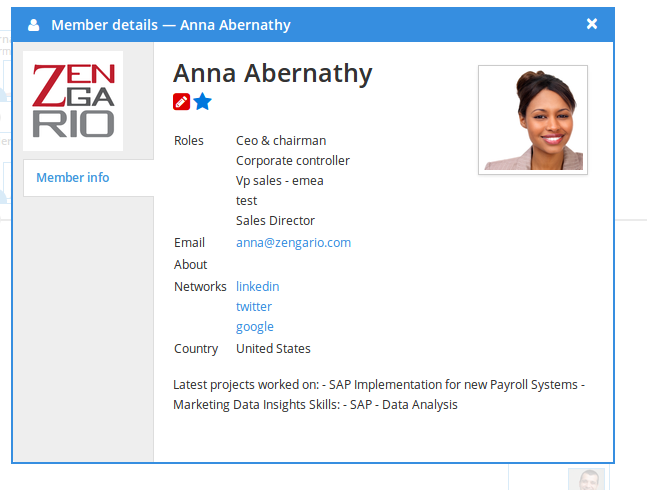Click the red edit pencil icon
The width and height of the screenshot is (647, 490).
[182, 101]
